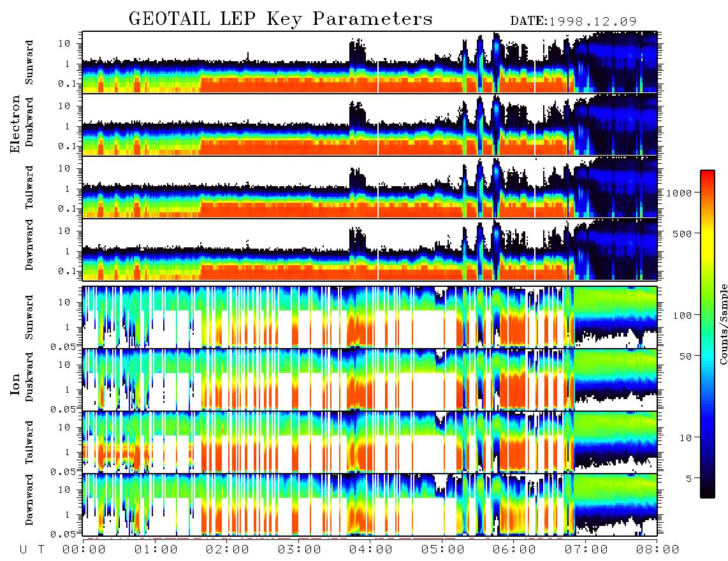Viewport: 728px width, 561px height.
Task: Click the Ion Tailward spectrogram panel
Action: point(370,442)
